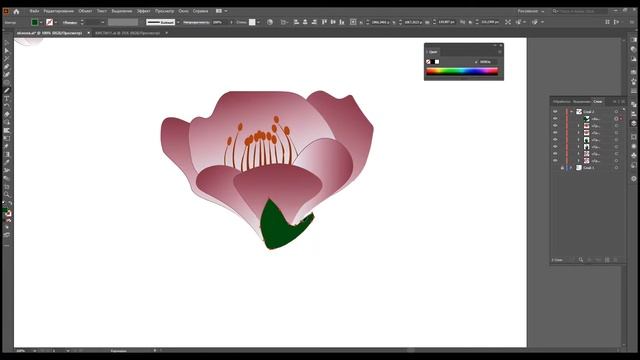This screenshot has height=360, width=640.
Task: Hide Слой 2 layer with eye icon
Action: [555, 111]
